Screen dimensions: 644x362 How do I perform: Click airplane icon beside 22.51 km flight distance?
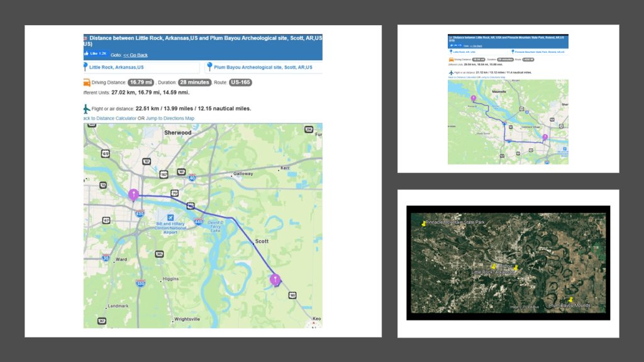[x=87, y=108]
